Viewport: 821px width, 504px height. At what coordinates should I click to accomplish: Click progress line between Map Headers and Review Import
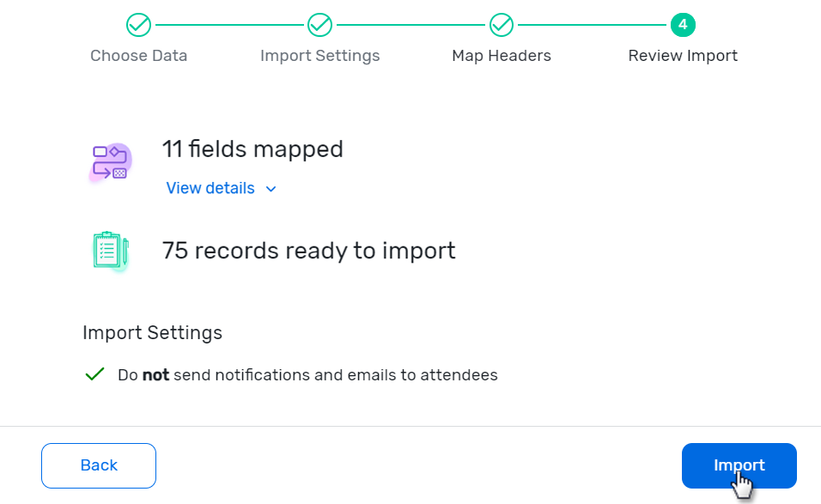[592, 25]
